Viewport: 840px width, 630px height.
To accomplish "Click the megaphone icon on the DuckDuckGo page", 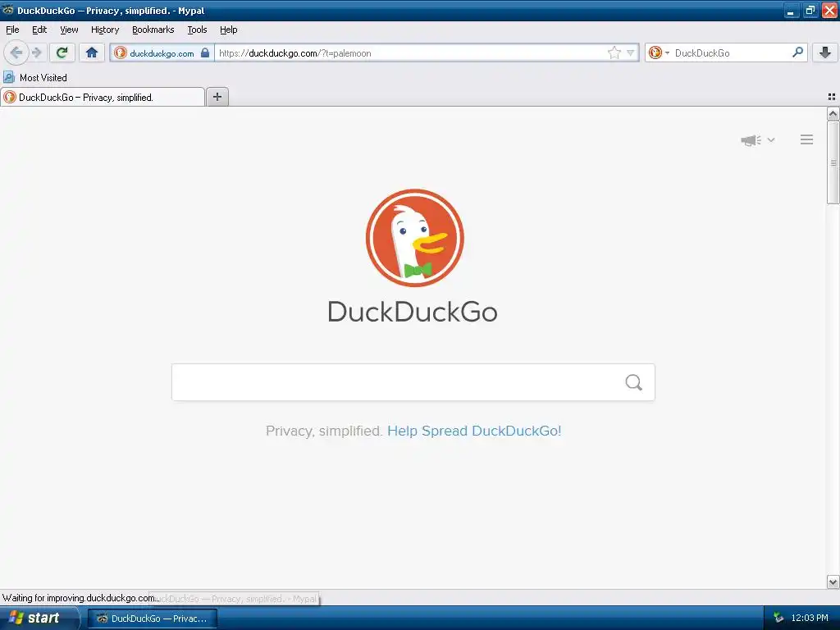I will pyautogui.click(x=751, y=140).
